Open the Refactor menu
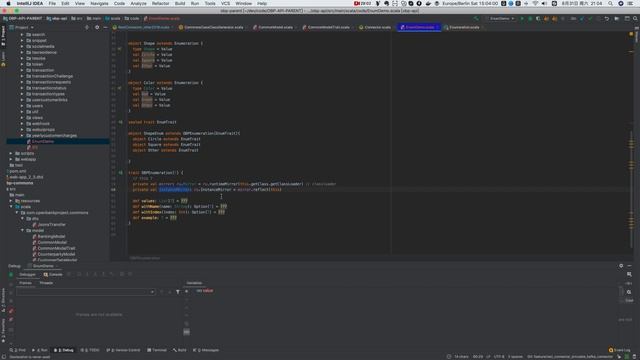Screen dimensions: 640x360 pos(160,3)
